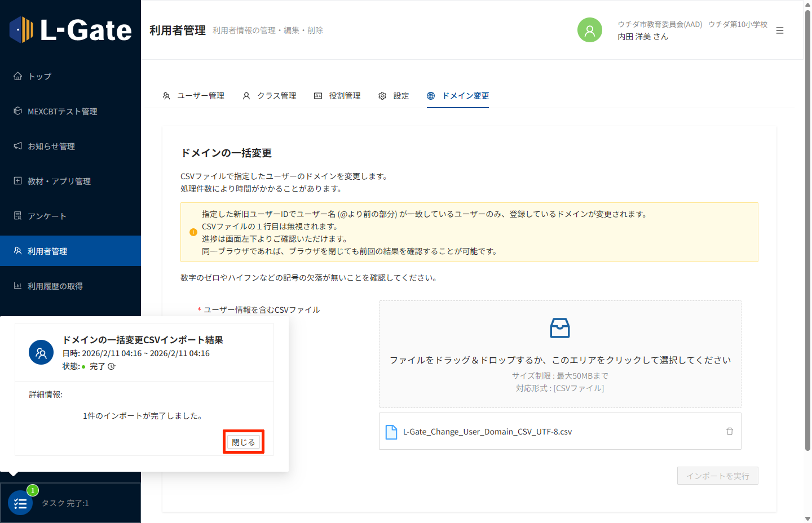Open 教材・アプリ管理 in sidebar
This screenshot has height=523, width=812.
pyautogui.click(x=59, y=181)
